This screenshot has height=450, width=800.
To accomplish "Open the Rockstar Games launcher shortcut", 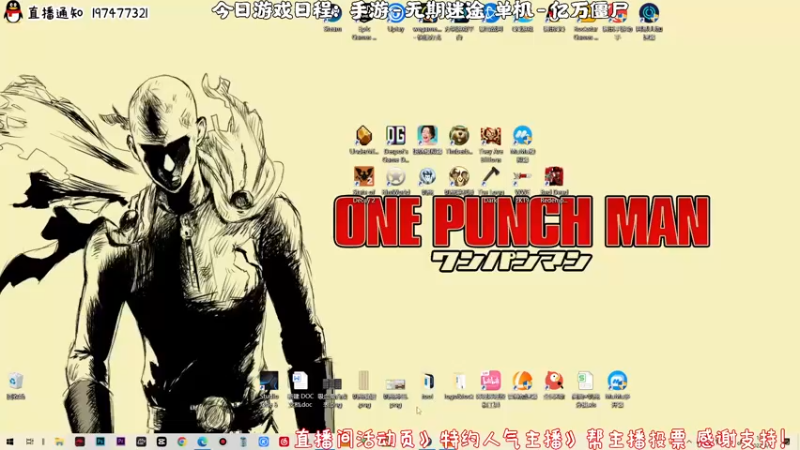I will (x=585, y=20).
